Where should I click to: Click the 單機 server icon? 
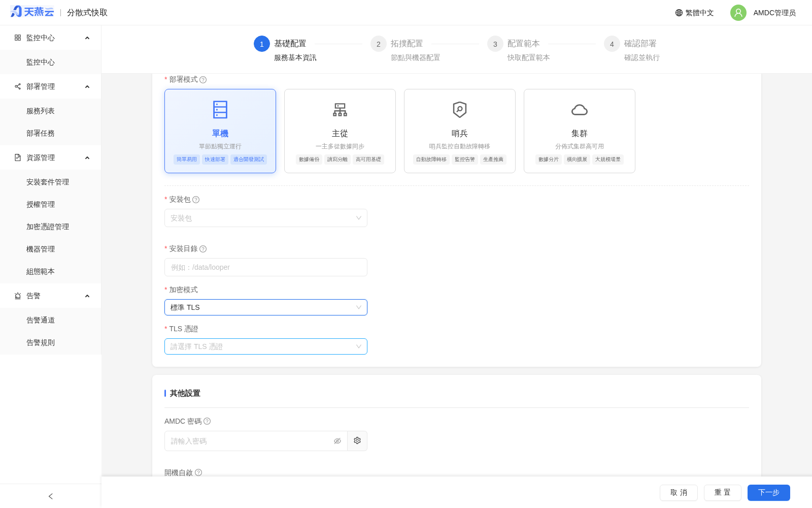coord(220,110)
